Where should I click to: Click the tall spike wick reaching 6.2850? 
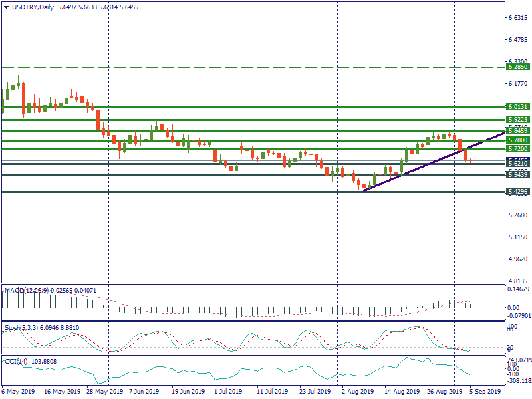[427, 100]
